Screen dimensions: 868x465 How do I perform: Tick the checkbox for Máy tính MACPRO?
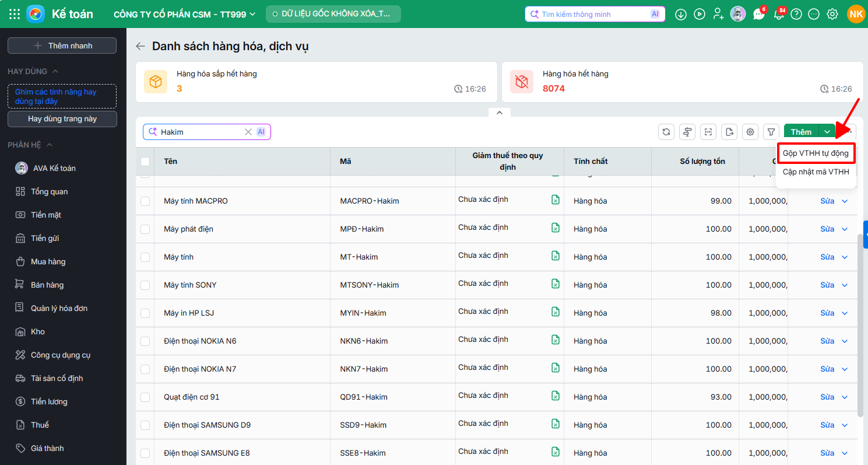[x=145, y=201]
